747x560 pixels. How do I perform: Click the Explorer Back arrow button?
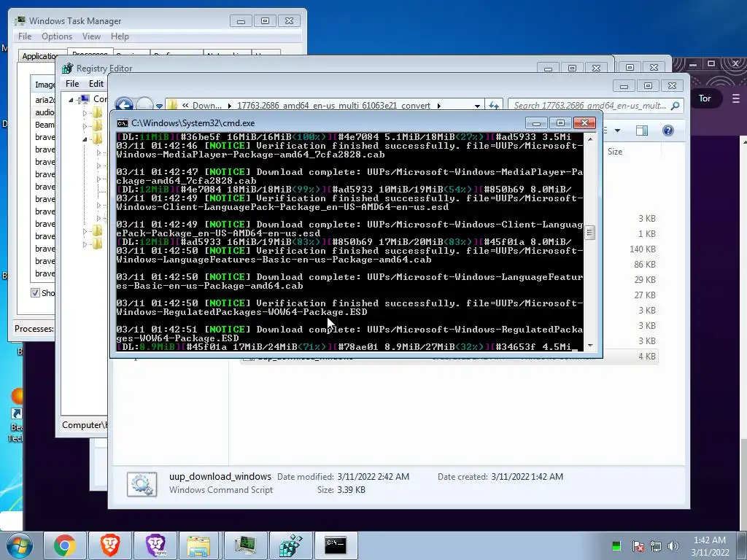[124, 105]
